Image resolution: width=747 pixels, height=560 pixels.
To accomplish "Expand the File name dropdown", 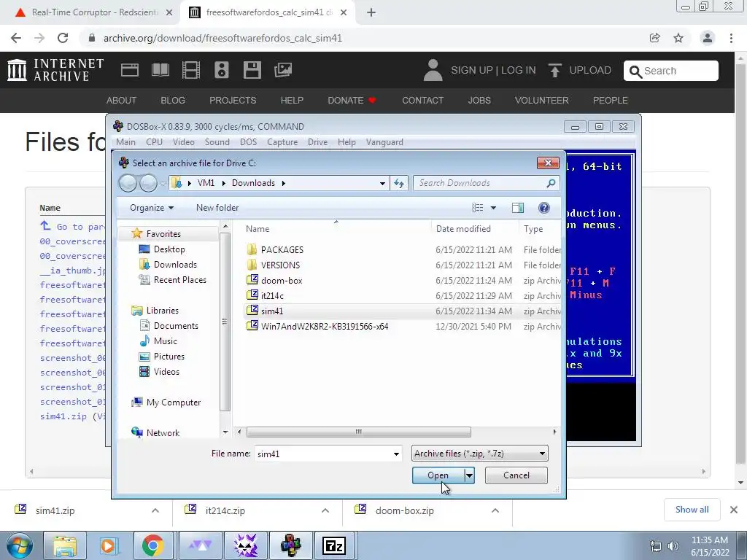I will [x=396, y=454].
